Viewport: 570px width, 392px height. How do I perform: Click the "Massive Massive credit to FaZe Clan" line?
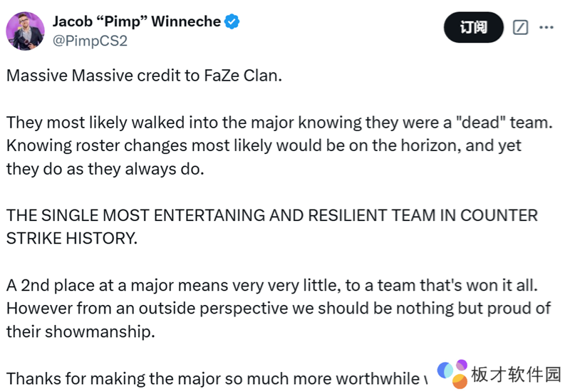click(x=145, y=76)
